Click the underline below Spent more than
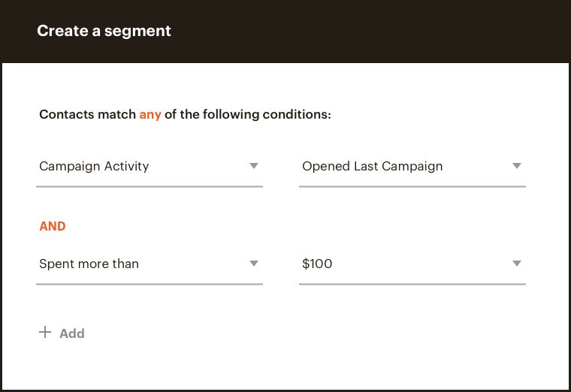This screenshot has width=571, height=392. click(x=149, y=284)
